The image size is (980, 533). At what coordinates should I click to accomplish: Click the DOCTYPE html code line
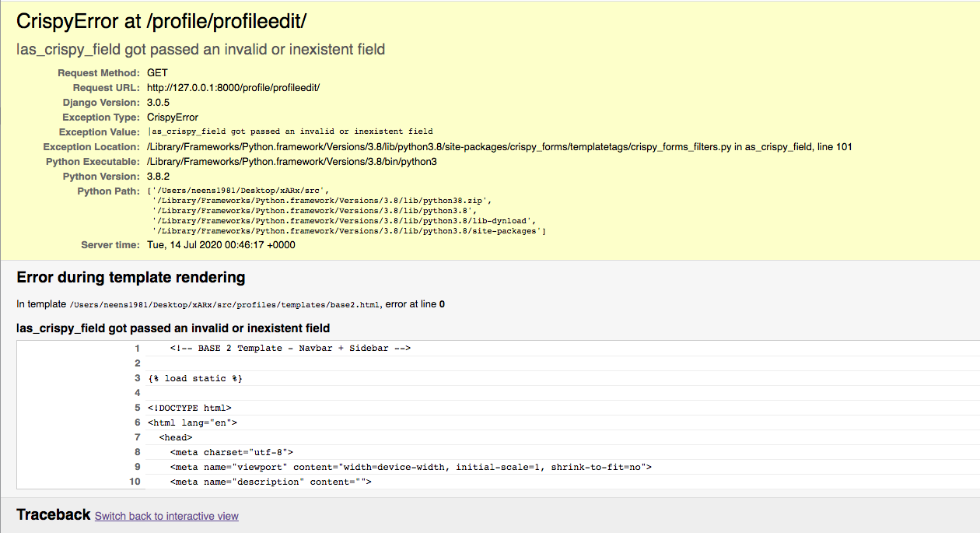coord(189,408)
